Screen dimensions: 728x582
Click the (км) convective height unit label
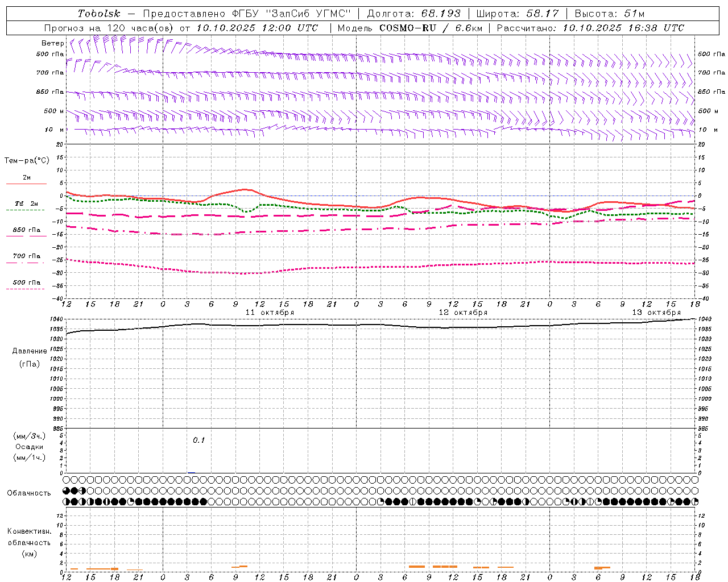(29, 554)
